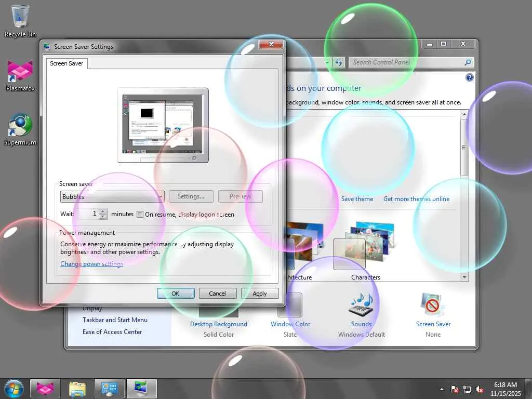Viewport: 532px width, 399px height.
Task: Increase the Wait minutes spinner
Action: pyautogui.click(x=103, y=211)
